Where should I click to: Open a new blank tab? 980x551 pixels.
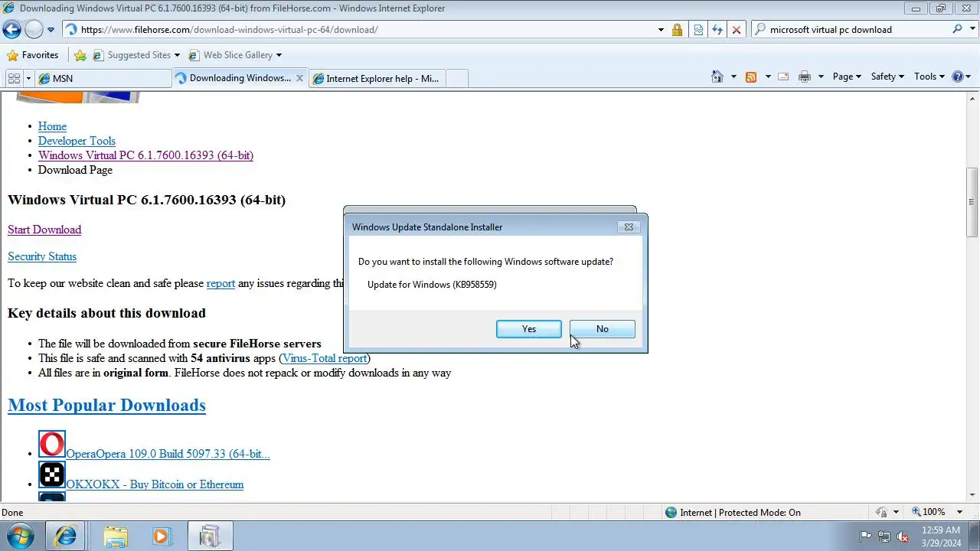tap(456, 78)
